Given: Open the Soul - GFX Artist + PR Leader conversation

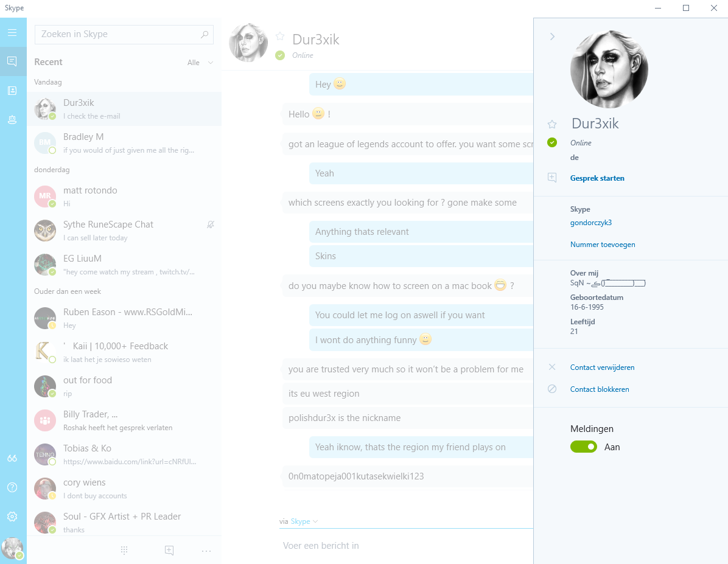Looking at the screenshot, I should [x=124, y=522].
